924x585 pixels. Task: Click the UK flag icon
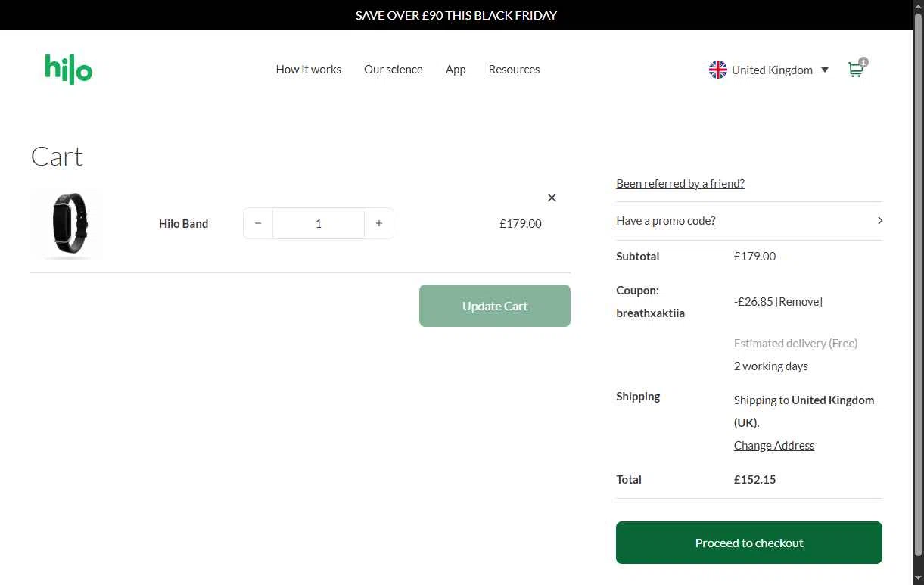coord(718,70)
